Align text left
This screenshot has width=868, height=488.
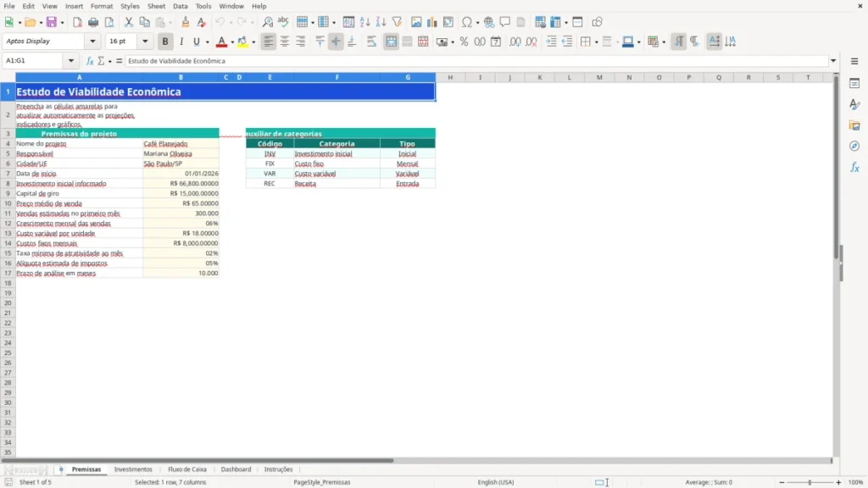[269, 42]
